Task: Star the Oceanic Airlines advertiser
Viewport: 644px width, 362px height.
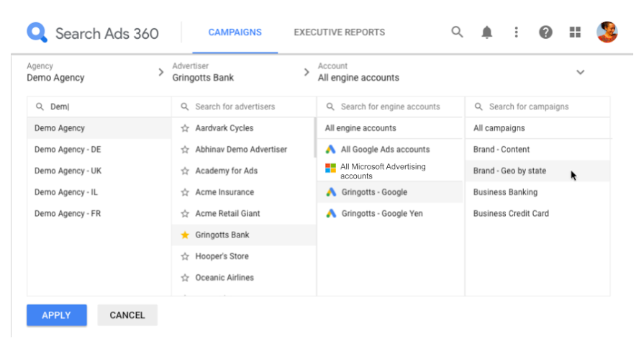Action: 185,278
